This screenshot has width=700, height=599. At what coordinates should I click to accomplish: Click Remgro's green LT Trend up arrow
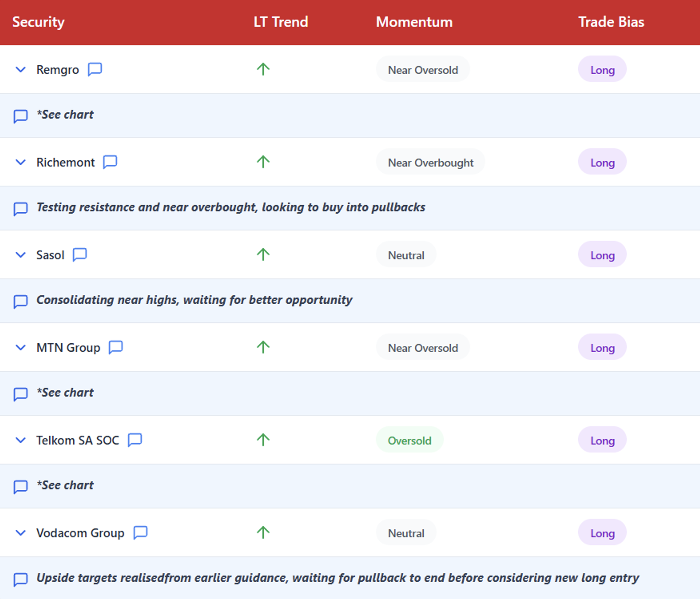tap(263, 69)
